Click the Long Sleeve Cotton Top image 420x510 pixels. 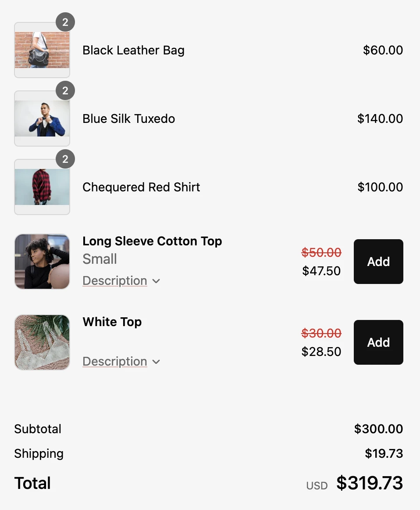click(42, 262)
